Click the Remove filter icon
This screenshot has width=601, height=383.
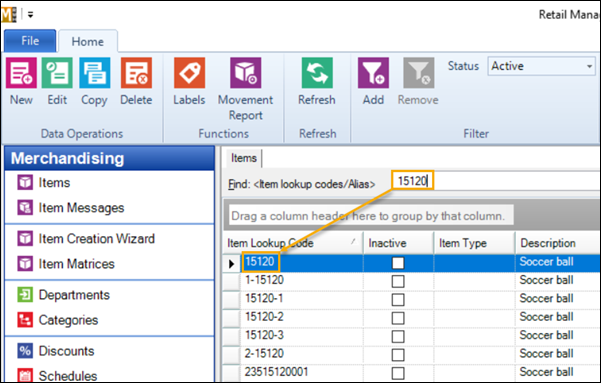[419, 73]
